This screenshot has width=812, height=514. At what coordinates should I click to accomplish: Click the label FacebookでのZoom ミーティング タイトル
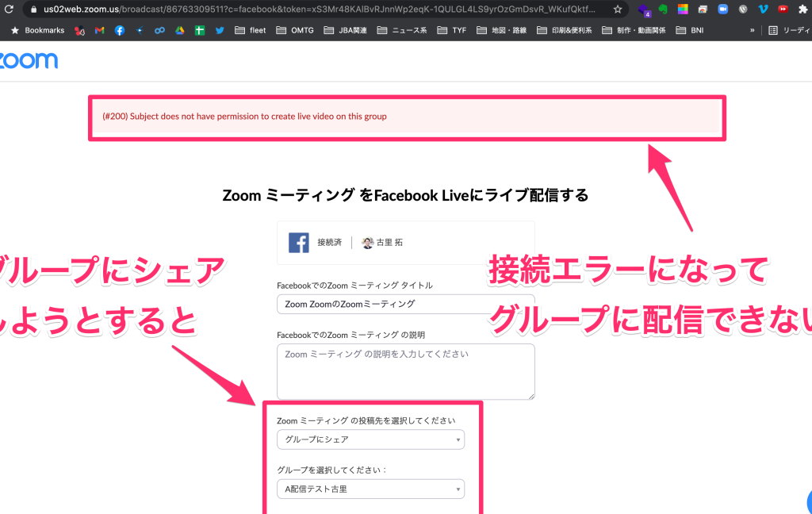coord(354,286)
